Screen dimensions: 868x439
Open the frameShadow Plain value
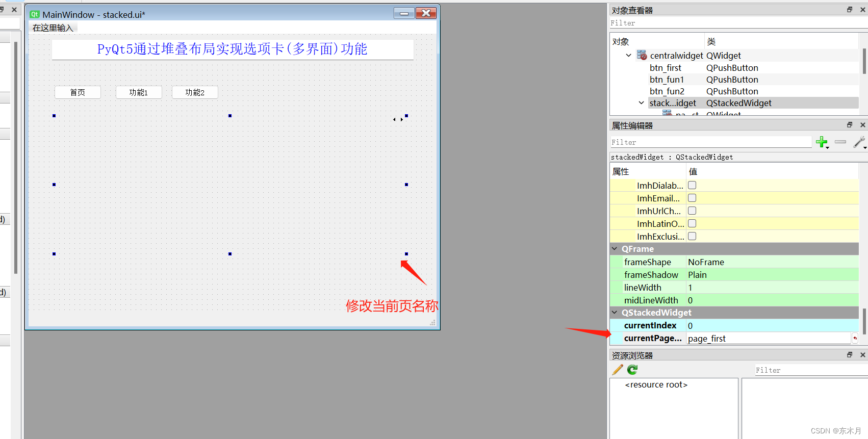(772, 274)
